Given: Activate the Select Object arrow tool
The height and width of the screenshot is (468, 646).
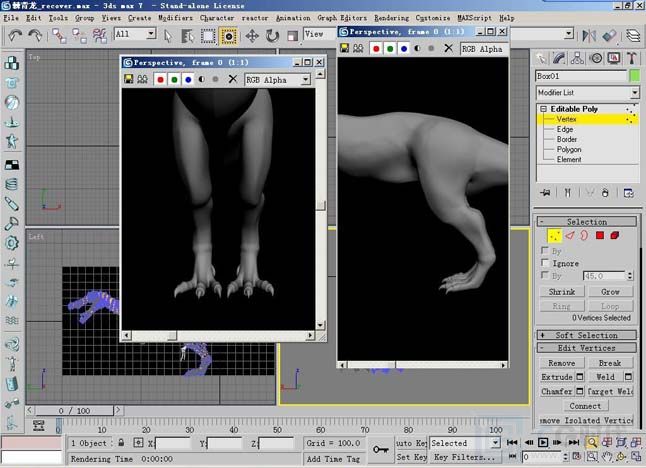Looking at the screenshot, I should (168, 36).
